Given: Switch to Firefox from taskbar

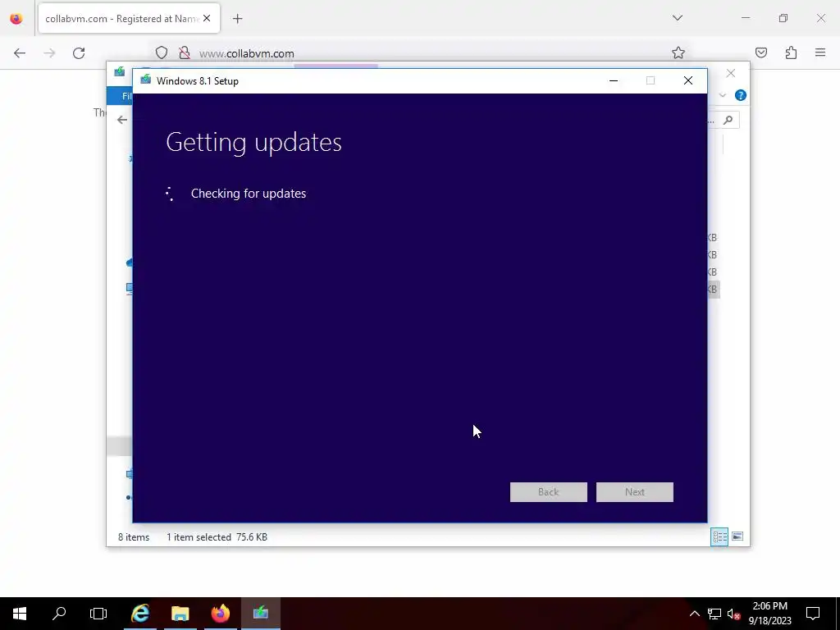Looking at the screenshot, I should tap(220, 614).
